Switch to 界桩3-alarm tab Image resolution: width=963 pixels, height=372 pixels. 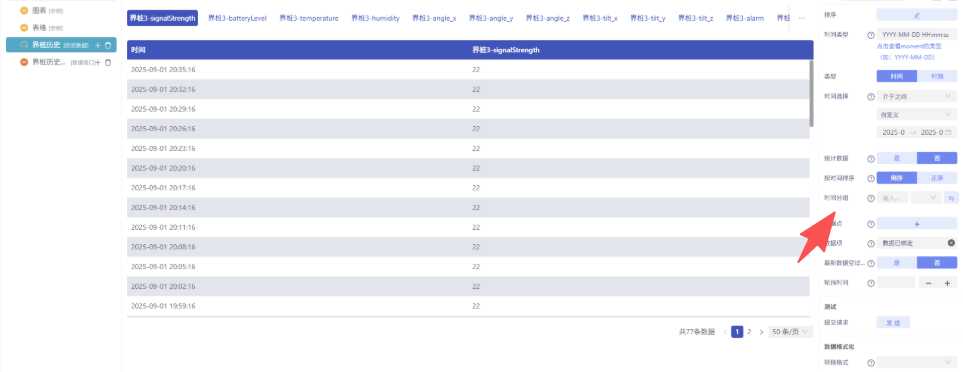coord(745,18)
